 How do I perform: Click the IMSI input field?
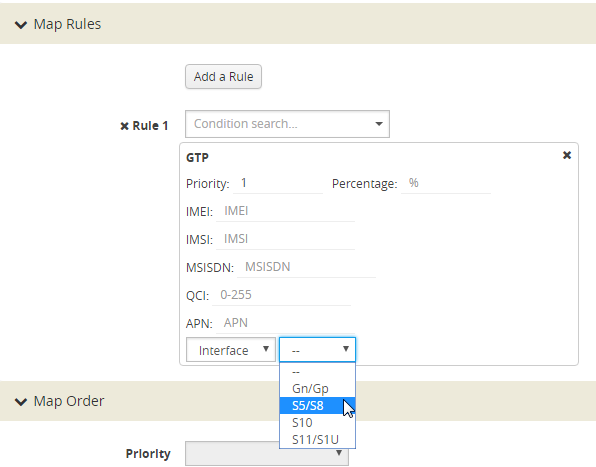[x=285, y=239]
